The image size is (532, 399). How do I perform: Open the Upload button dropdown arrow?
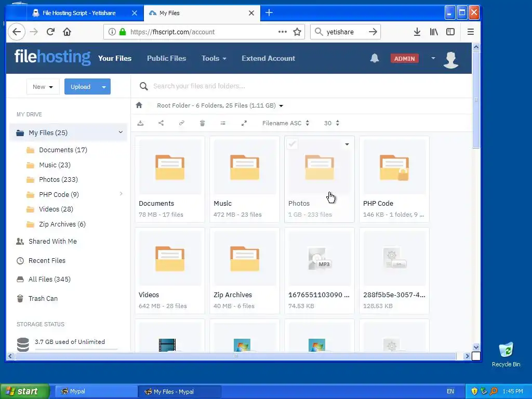[x=104, y=87]
